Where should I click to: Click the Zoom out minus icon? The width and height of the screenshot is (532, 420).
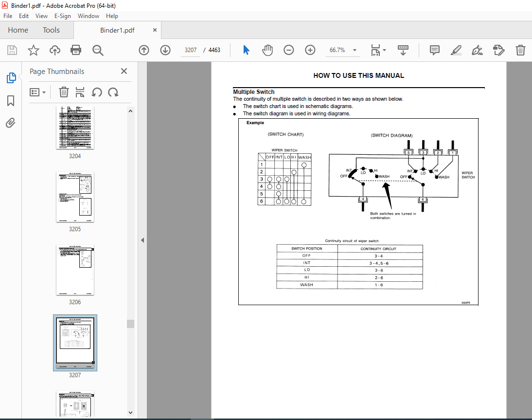click(289, 50)
